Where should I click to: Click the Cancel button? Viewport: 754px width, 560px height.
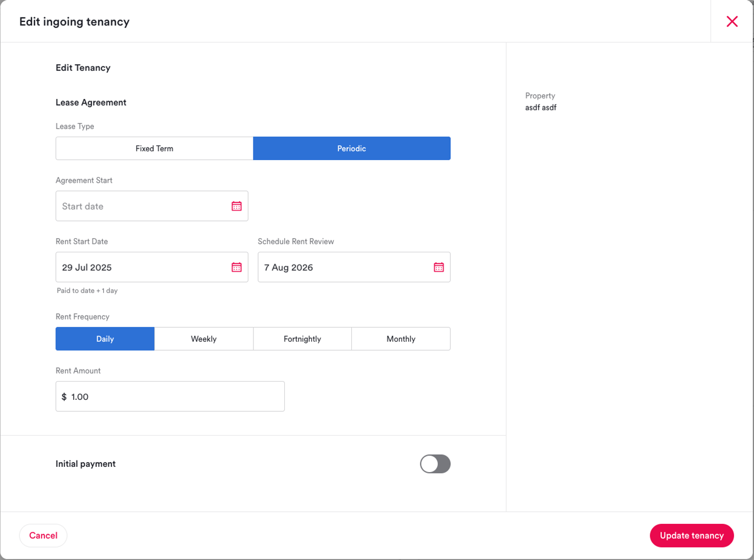43,535
